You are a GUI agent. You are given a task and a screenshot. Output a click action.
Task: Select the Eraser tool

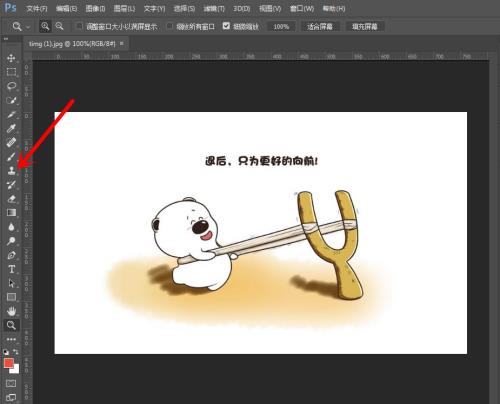(11, 199)
